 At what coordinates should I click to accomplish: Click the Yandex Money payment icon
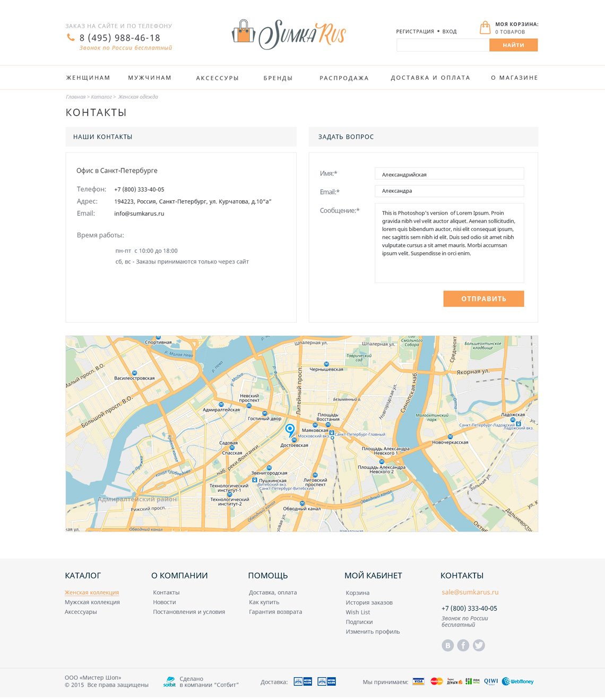pos(454,681)
